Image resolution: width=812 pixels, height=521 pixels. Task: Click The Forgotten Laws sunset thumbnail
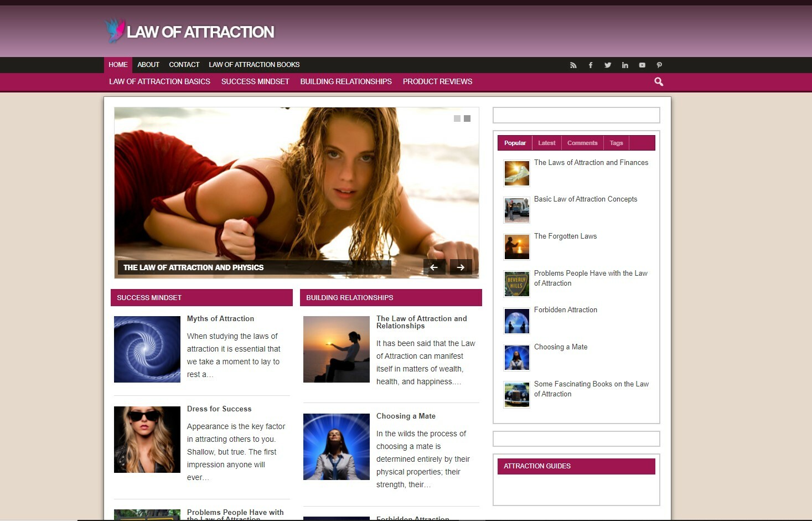[517, 247]
